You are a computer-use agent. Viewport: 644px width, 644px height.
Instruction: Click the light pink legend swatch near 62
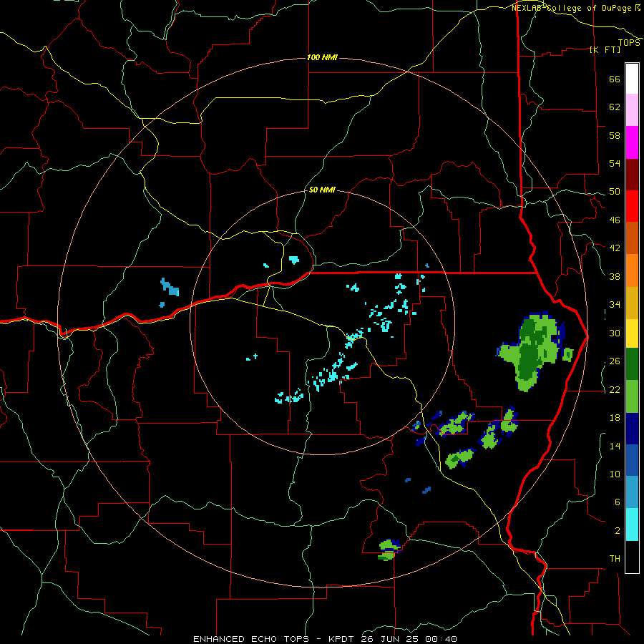(x=632, y=109)
